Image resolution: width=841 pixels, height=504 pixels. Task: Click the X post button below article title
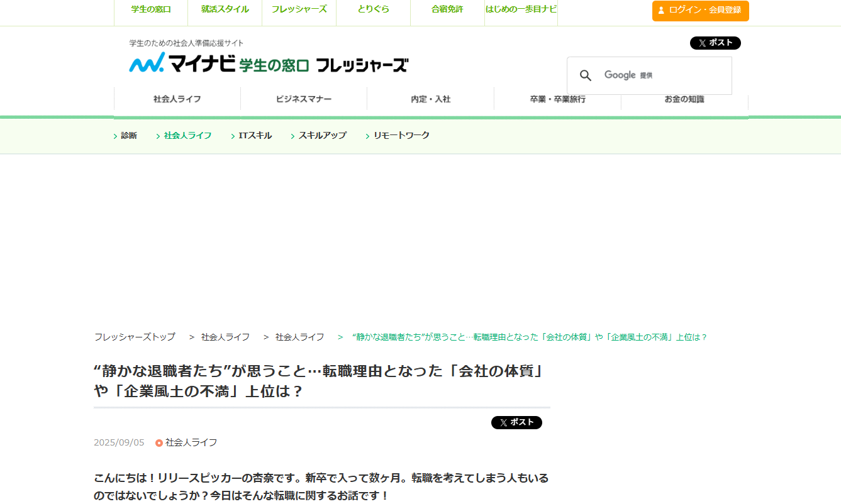pos(516,422)
